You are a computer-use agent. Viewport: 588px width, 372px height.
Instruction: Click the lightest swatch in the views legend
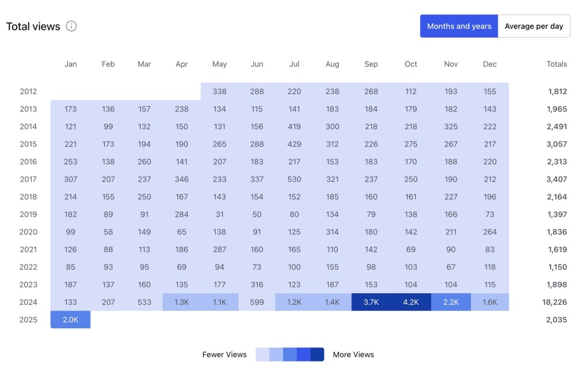click(262, 354)
